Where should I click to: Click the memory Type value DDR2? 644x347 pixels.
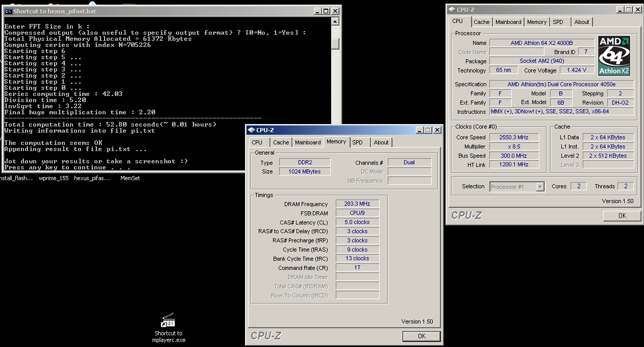click(305, 162)
